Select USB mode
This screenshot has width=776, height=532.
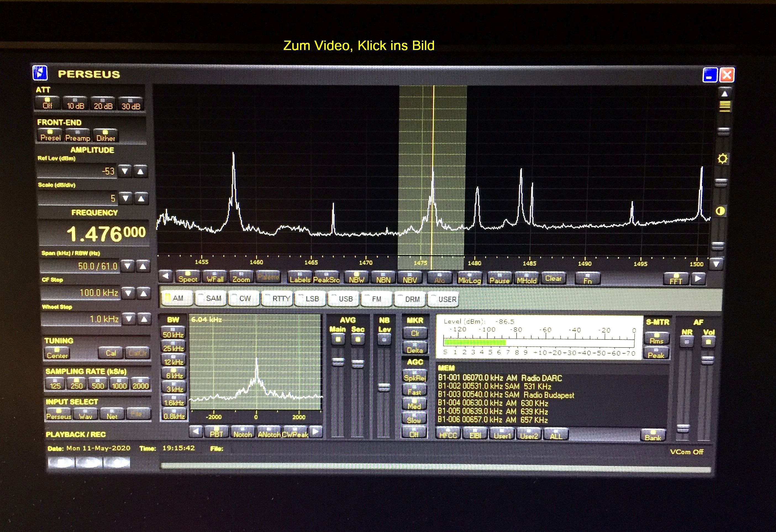pyautogui.click(x=344, y=299)
